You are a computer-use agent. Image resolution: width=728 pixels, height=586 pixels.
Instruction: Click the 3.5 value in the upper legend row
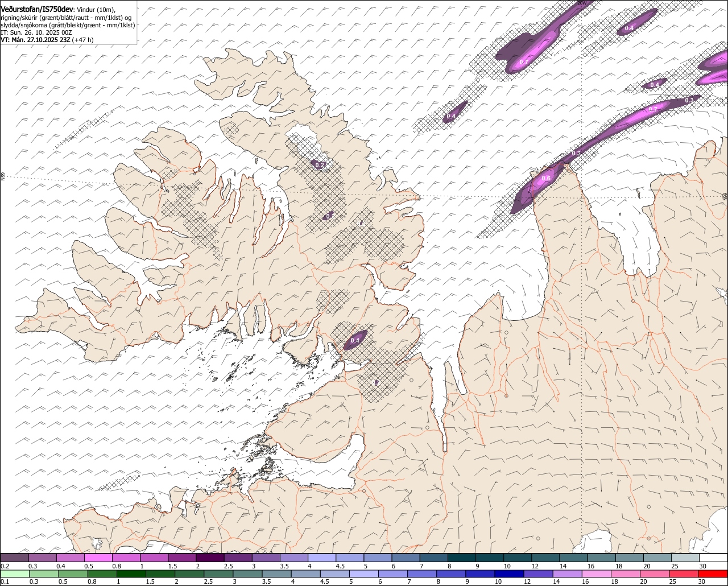click(x=284, y=566)
